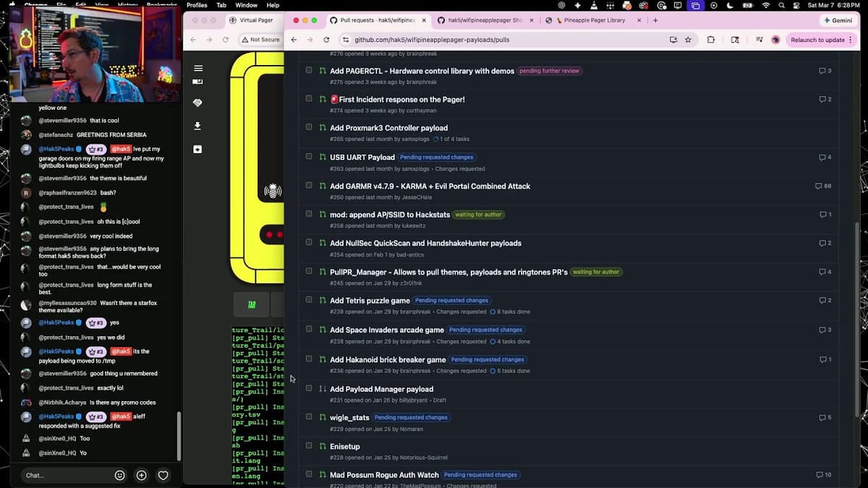This screenshot has width=868, height=488.
Task: Open emoji picker in the chat box
Action: [120, 475]
